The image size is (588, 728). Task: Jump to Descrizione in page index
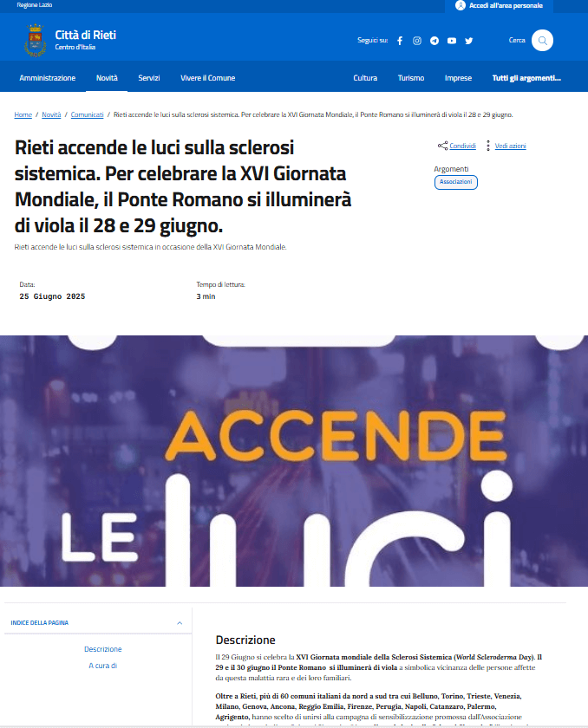click(x=102, y=649)
